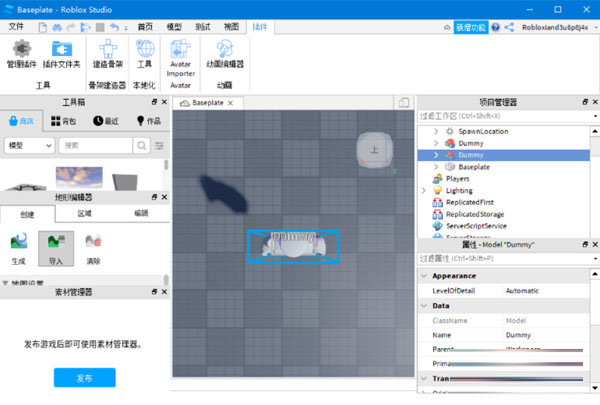Click the Redo arrow icon
Viewport: 600px width, 405px height.
(71, 27)
